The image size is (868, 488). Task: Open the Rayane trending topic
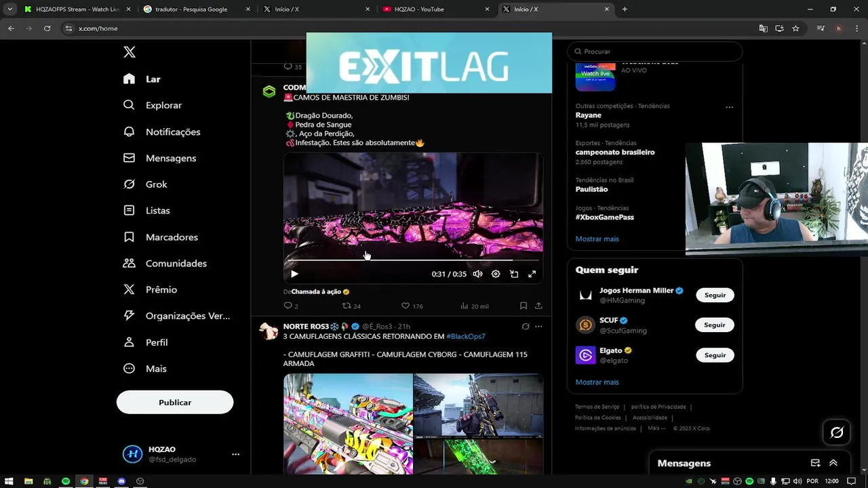[x=589, y=115]
